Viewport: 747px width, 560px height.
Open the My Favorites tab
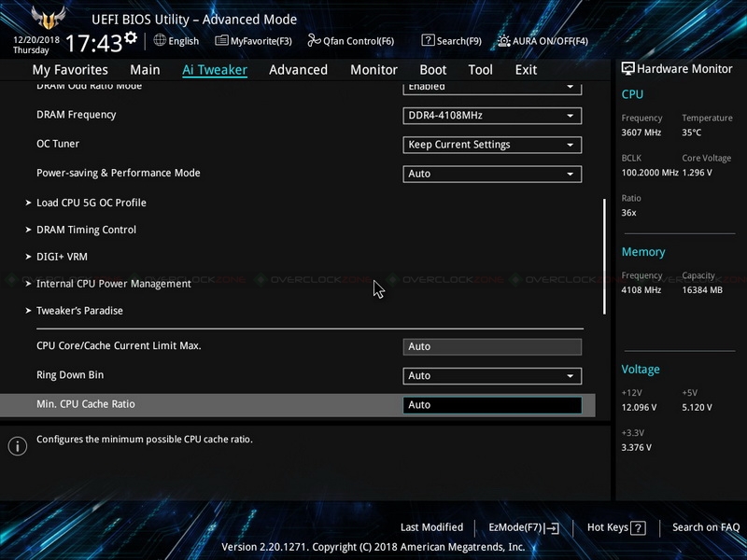pyautogui.click(x=70, y=70)
